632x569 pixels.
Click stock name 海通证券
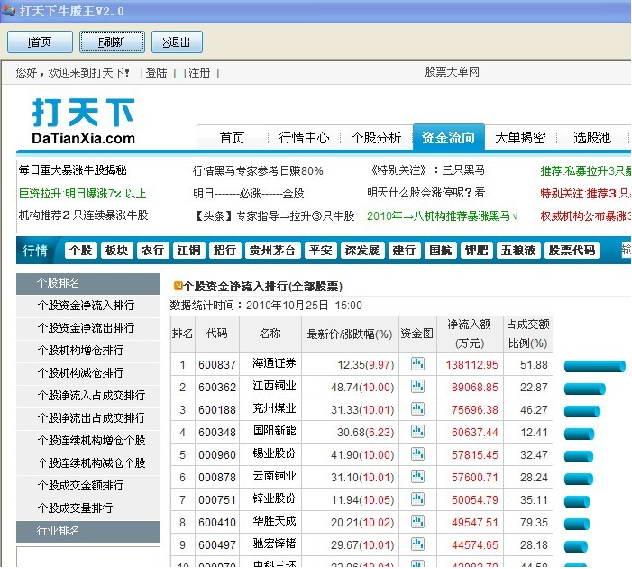tap(274, 363)
